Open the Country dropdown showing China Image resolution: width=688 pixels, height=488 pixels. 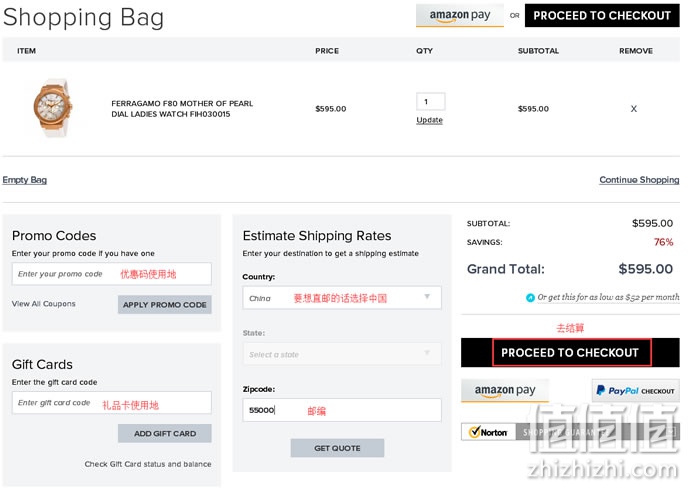click(x=342, y=298)
